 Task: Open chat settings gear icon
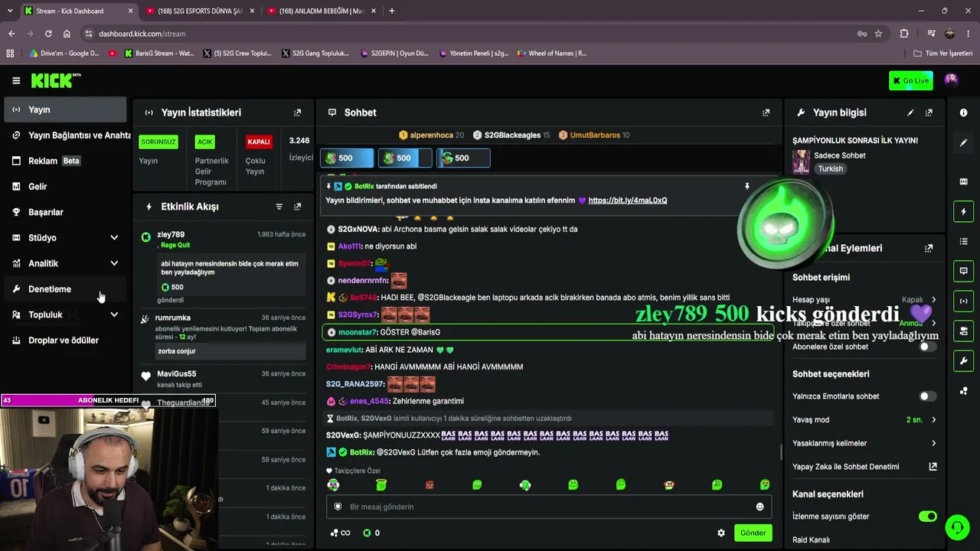(721, 533)
